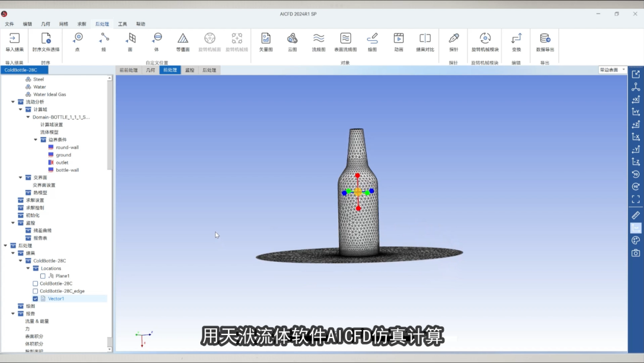Set view to +Z direction

point(636,124)
